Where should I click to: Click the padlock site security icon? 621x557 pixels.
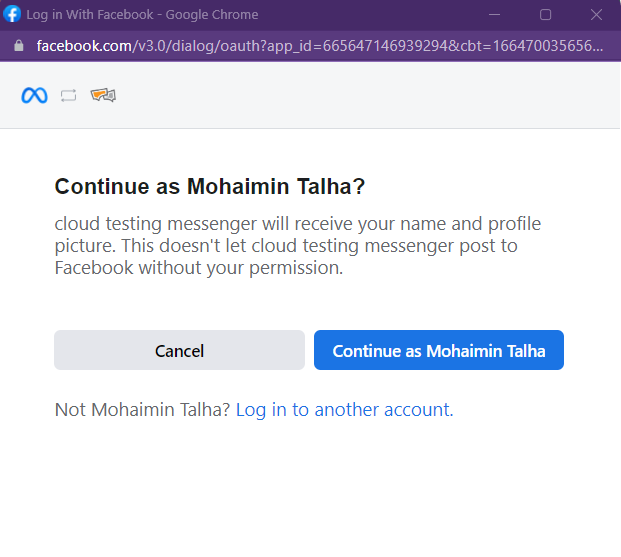pyautogui.click(x=19, y=46)
